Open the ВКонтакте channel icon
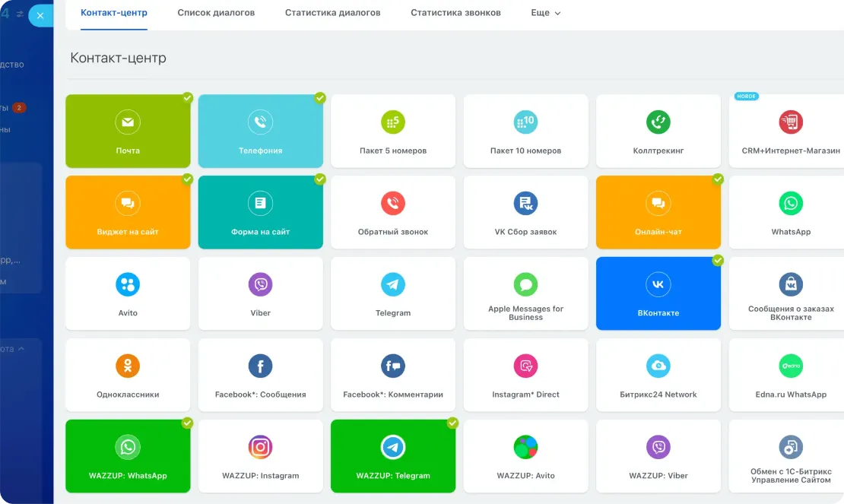The width and height of the screenshot is (844, 504). [658, 284]
